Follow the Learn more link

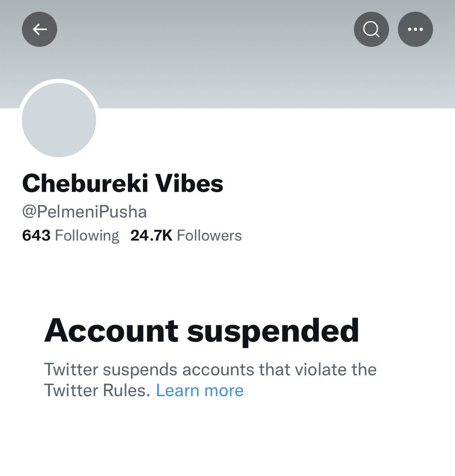coord(200,390)
